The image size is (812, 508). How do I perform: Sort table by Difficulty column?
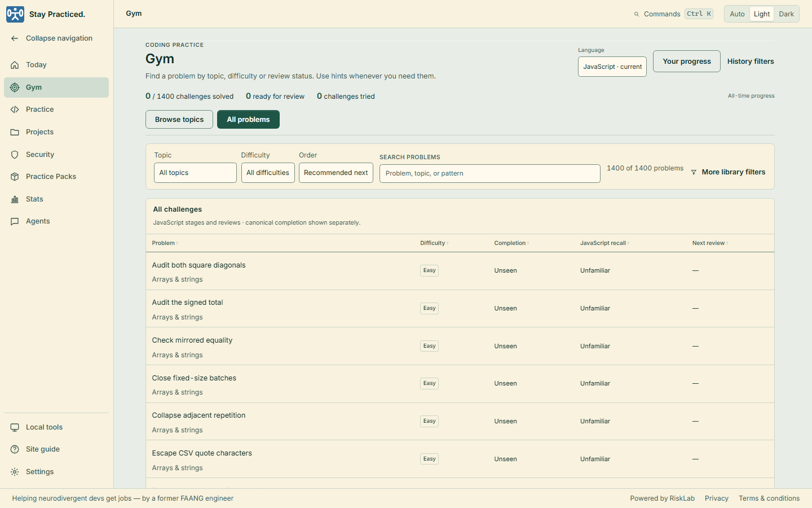point(434,243)
